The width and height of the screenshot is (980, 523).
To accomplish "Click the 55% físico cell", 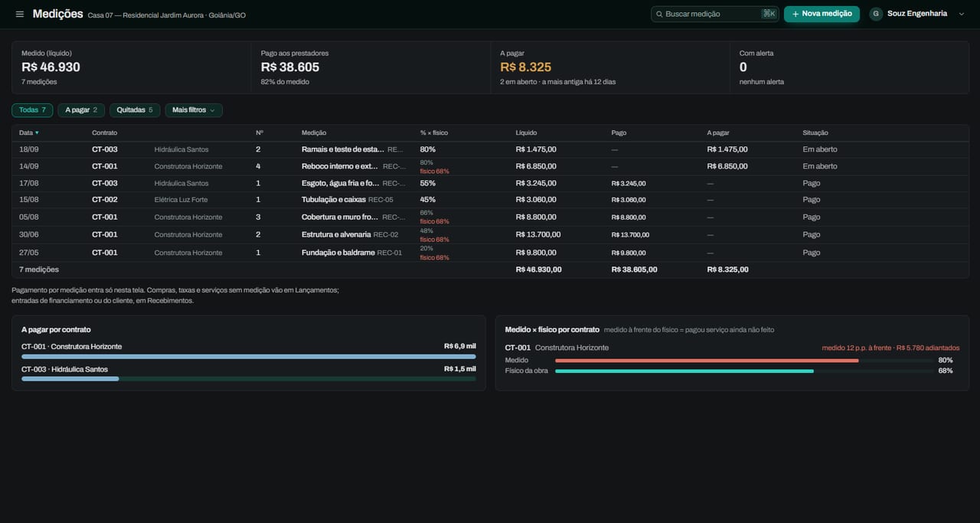I will [x=428, y=183].
